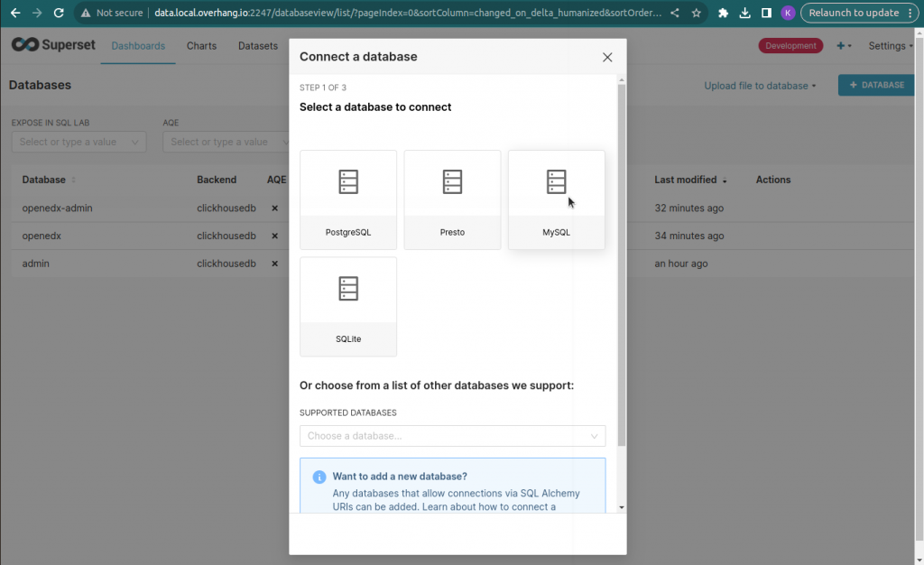Expand Upload file to database menu
The height and width of the screenshot is (565, 924).
pyautogui.click(x=760, y=86)
